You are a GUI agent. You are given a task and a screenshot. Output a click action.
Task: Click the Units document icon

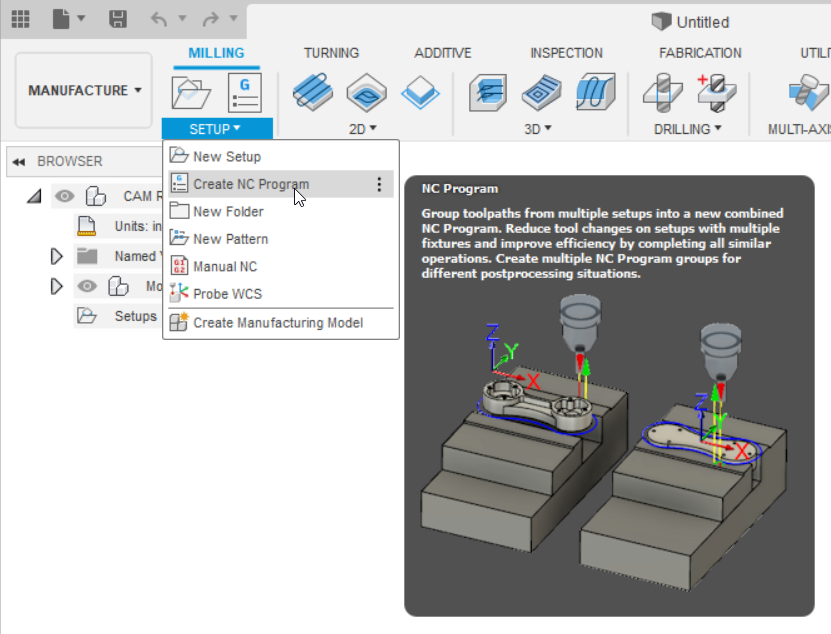coord(86,226)
